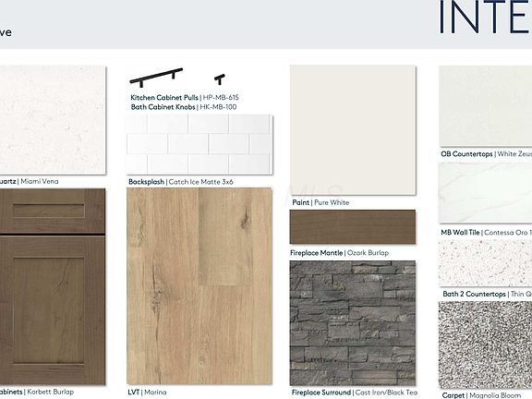Click the Backsplash Catch Ice Matte label
Screen dimensions: 532x399
point(181,182)
